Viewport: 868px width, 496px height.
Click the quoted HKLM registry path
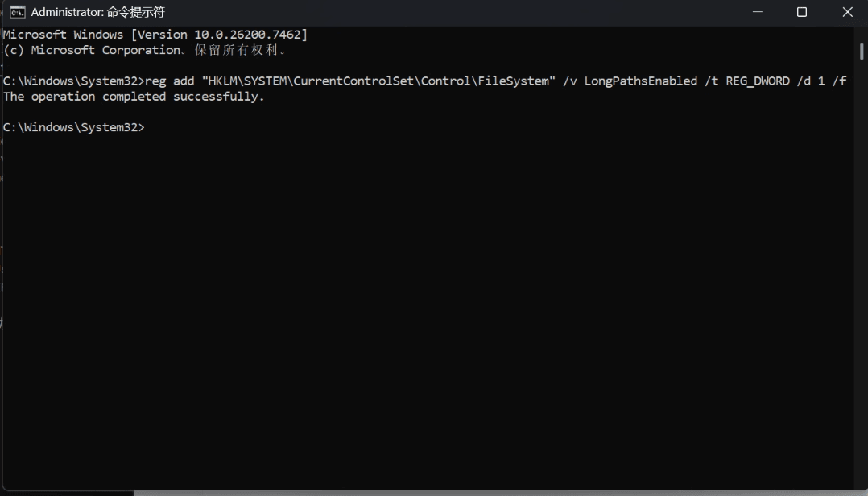point(378,81)
